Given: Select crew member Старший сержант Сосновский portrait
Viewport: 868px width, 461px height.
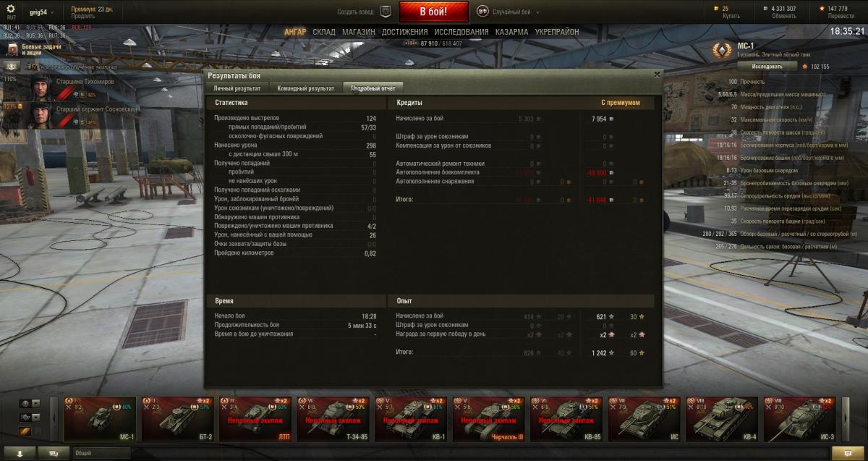Looking at the screenshot, I should pyautogui.click(x=40, y=114).
